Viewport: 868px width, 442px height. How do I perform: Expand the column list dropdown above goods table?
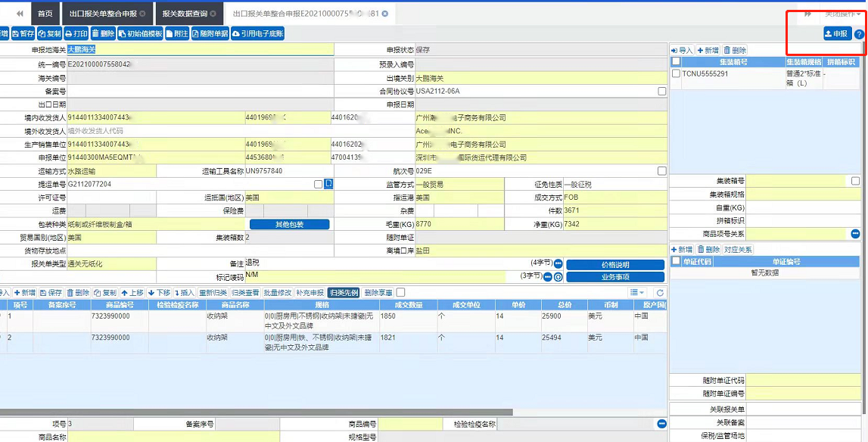coord(637,293)
